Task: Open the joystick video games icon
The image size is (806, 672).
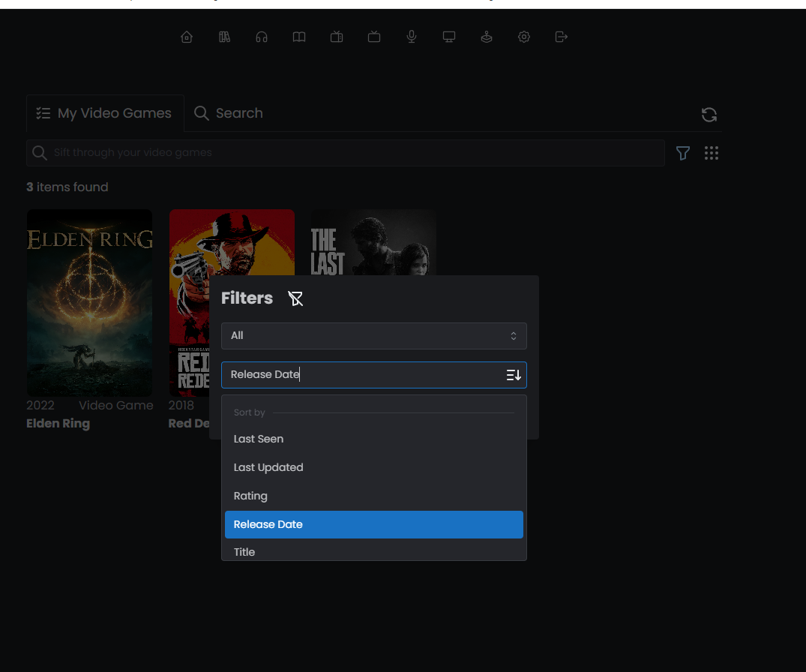Action: click(487, 37)
